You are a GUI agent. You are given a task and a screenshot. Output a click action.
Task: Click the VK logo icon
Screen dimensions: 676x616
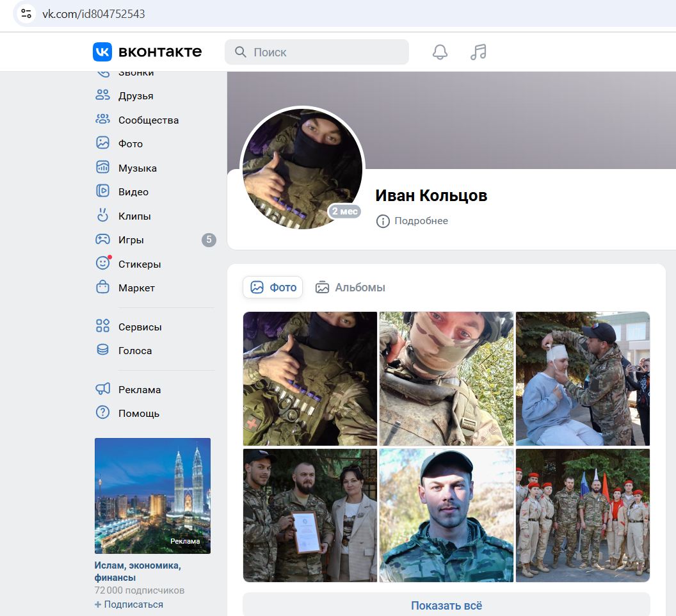coord(102,52)
